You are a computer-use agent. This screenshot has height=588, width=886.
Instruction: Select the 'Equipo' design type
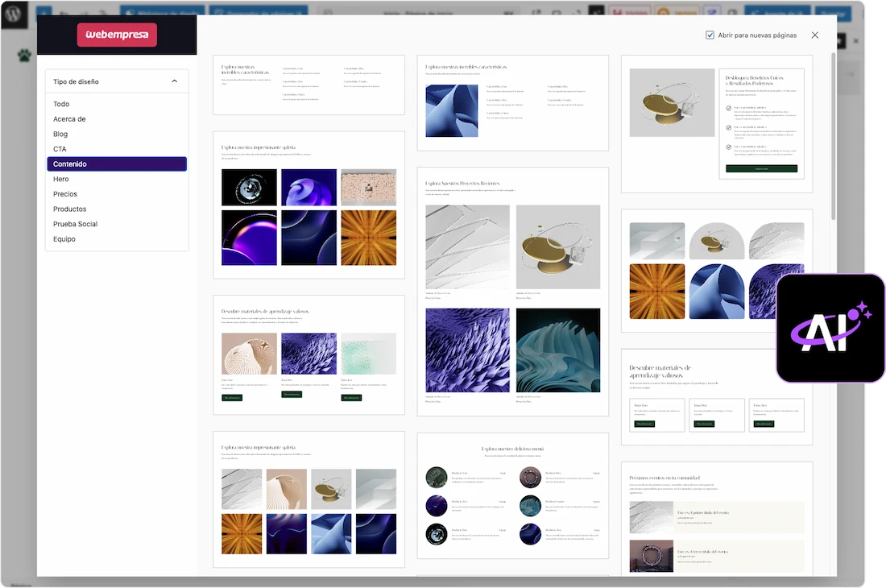[x=64, y=239]
